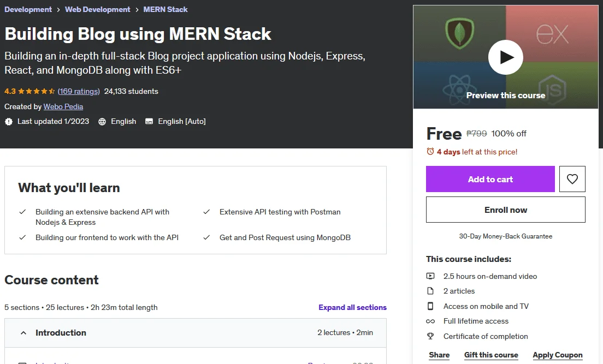Image resolution: width=603 pixels, height=364 pixels.
Task: Click the 100% off text
Action: pyautogui.click(x=509, y=133)
